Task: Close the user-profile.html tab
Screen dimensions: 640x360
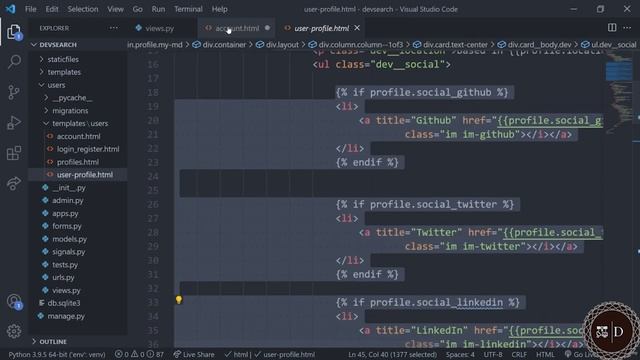Action: click(x=357, y=28)
